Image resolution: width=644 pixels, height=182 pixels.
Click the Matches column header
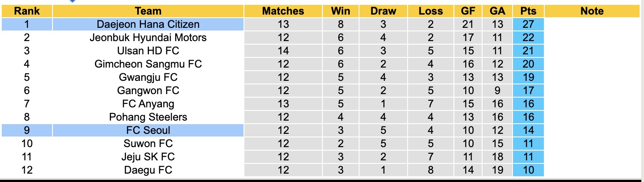[283, 11]
